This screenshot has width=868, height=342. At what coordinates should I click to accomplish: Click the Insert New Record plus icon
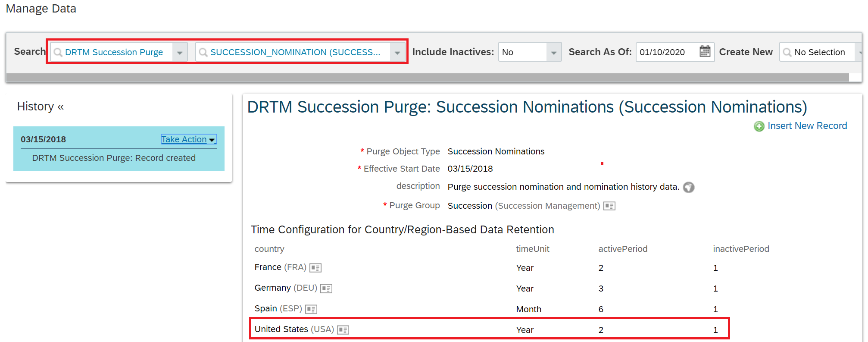[x=759, y=126]
